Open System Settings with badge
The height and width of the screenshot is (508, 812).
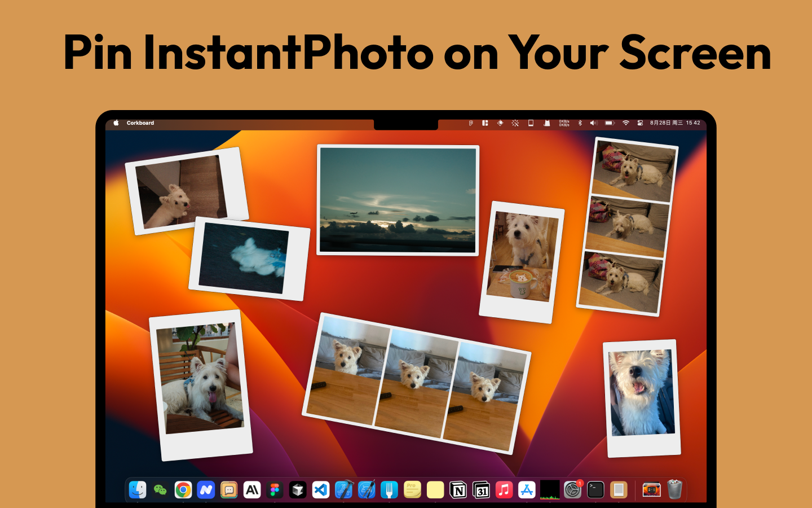[573, 489]
